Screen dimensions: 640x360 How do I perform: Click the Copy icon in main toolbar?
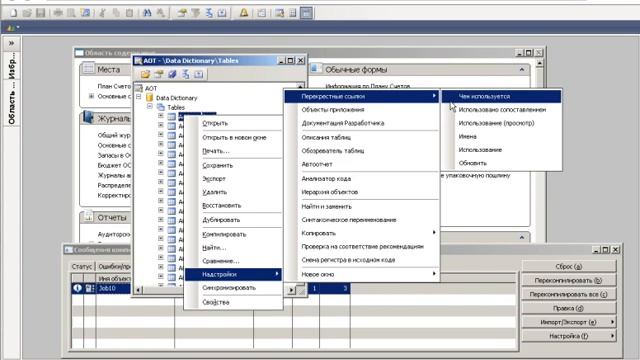click(116, 13)
